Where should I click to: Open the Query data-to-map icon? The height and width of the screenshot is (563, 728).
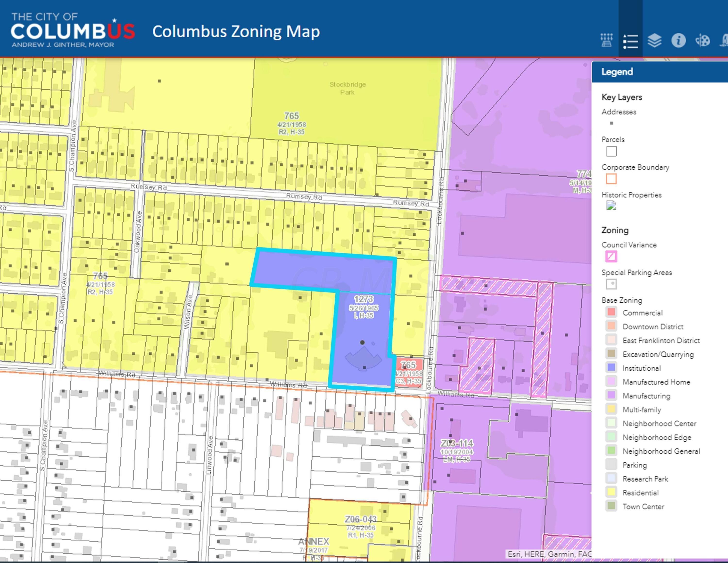pos(606,40)
